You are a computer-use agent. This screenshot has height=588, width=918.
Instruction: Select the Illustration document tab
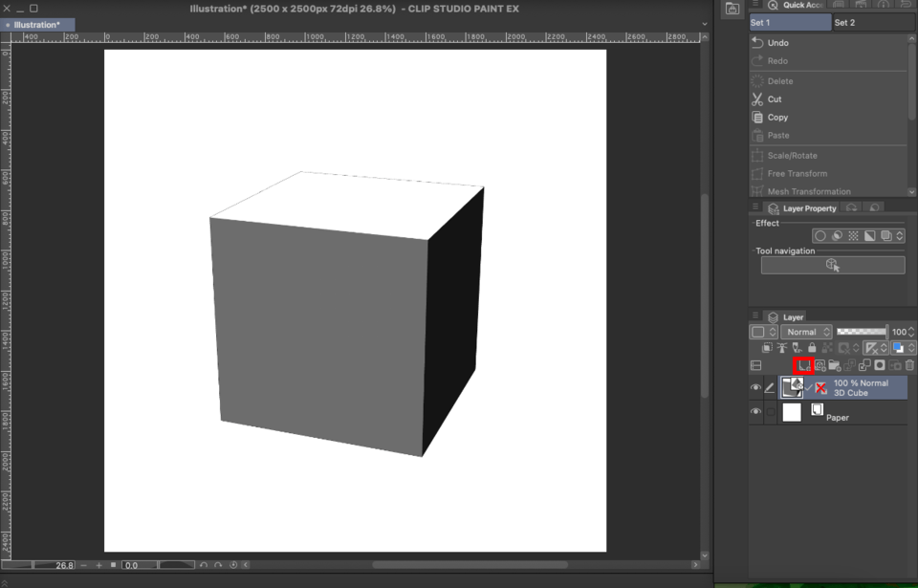coord(37,25)
